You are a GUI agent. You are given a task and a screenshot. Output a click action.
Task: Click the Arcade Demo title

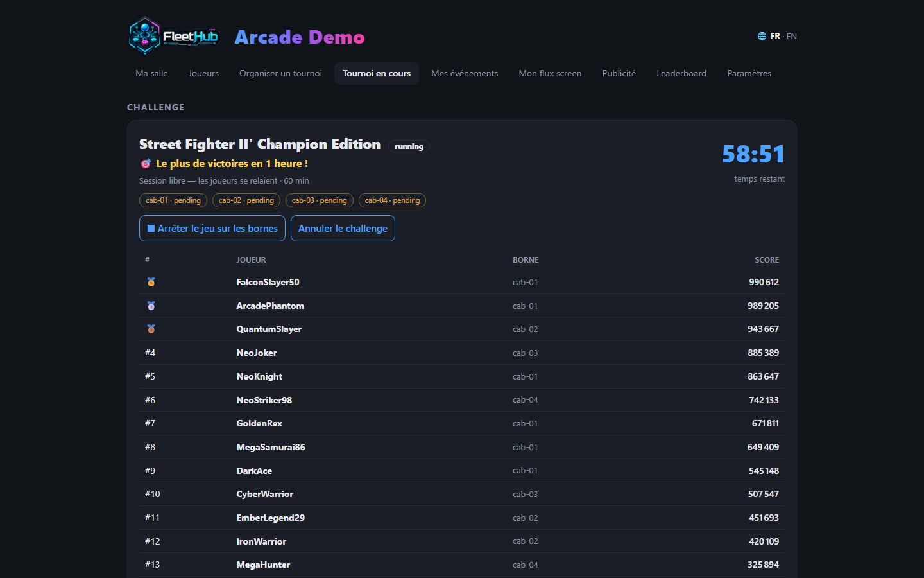pyautogui.click(x=300, y=37)
